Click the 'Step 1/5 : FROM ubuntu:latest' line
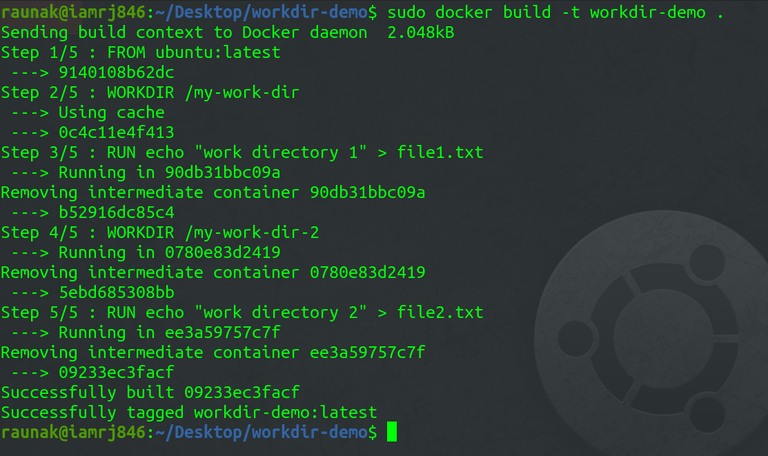The image size is (768, 456). point(141,53)
